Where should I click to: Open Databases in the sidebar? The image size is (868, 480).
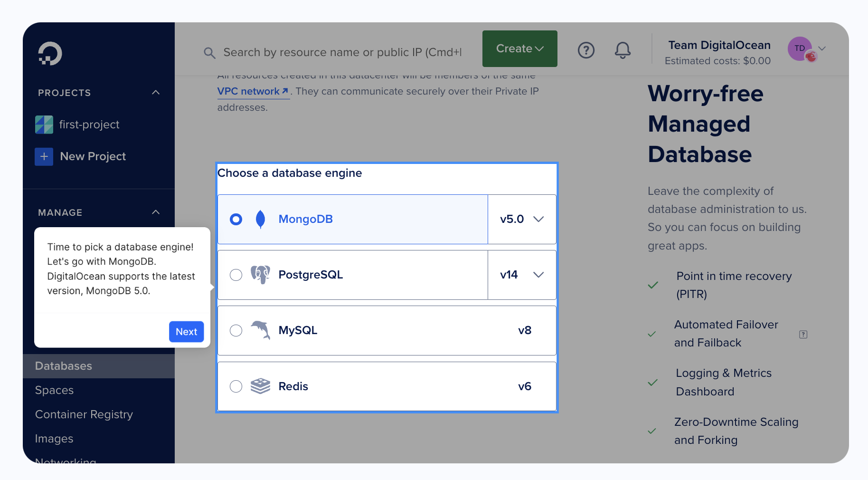pyautogui.click(x=99, y=366)
